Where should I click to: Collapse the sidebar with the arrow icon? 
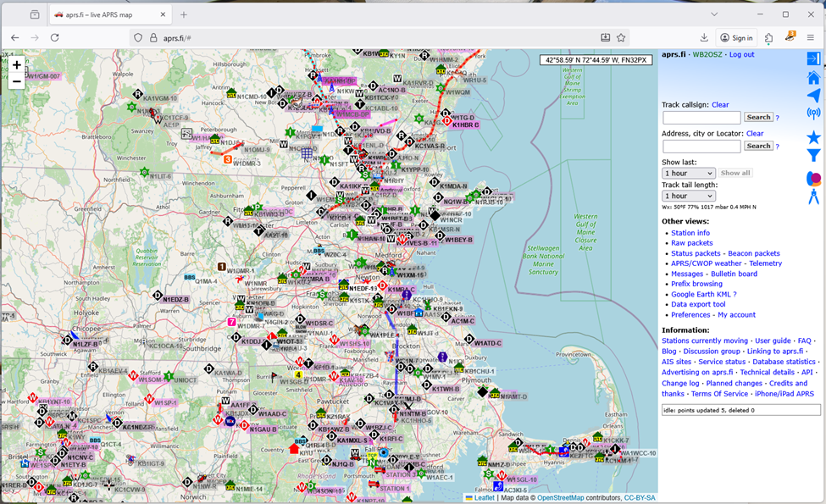(813, 58)
